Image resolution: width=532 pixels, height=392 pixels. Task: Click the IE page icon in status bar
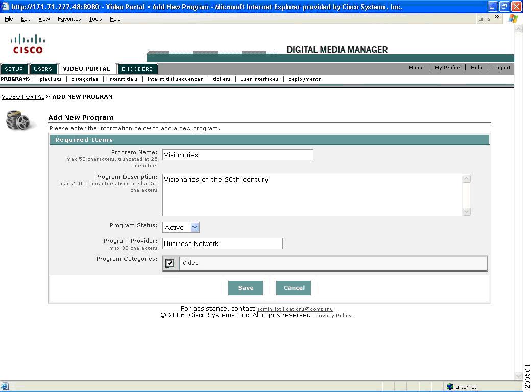click(5, 386)
